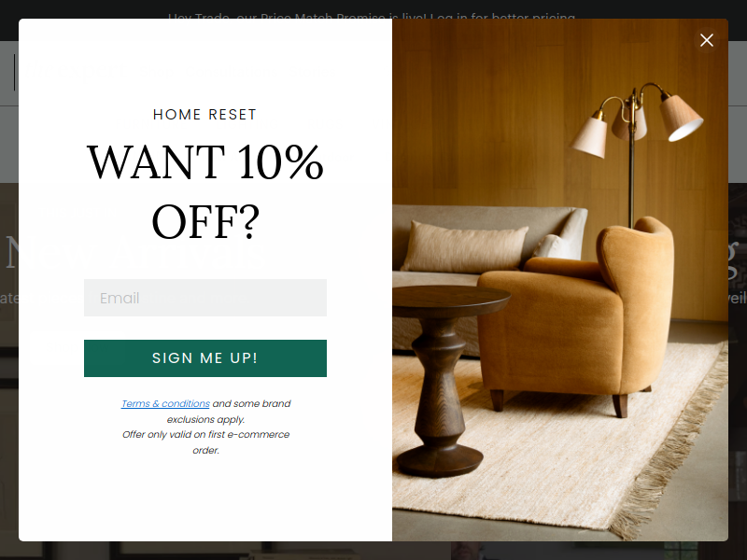Screen dimensions: 747x560
Task: Open the Terms & conditions link
Action: click(x=165, y=403)
